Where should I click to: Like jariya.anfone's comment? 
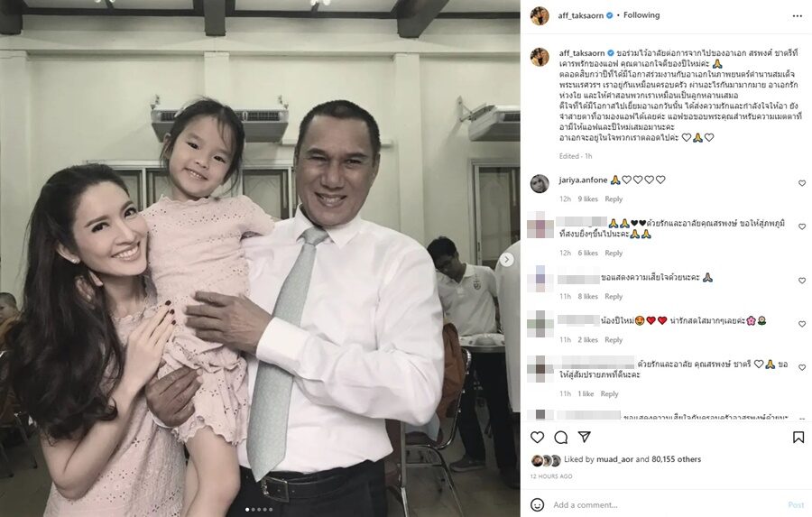[x=802, y=183]
